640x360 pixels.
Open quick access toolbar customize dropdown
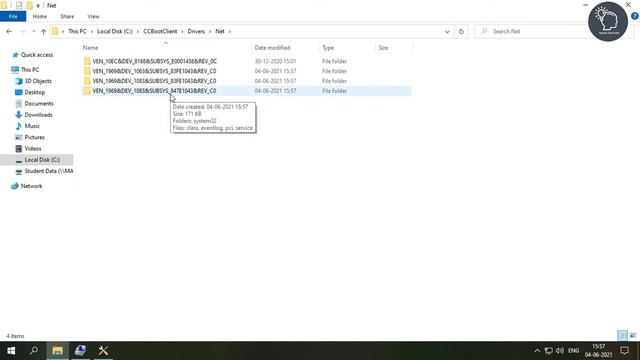[x=38, y=6]
